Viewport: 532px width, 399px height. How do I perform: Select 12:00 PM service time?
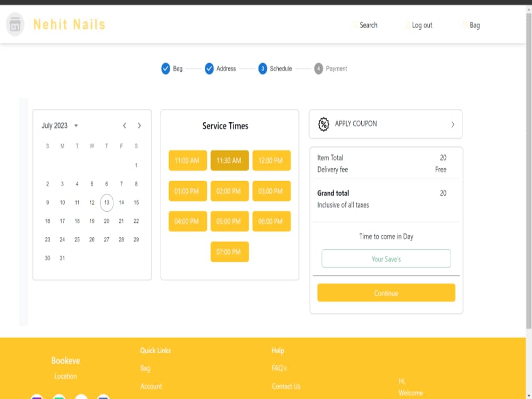pyautogui.click(x=271, y=161)
